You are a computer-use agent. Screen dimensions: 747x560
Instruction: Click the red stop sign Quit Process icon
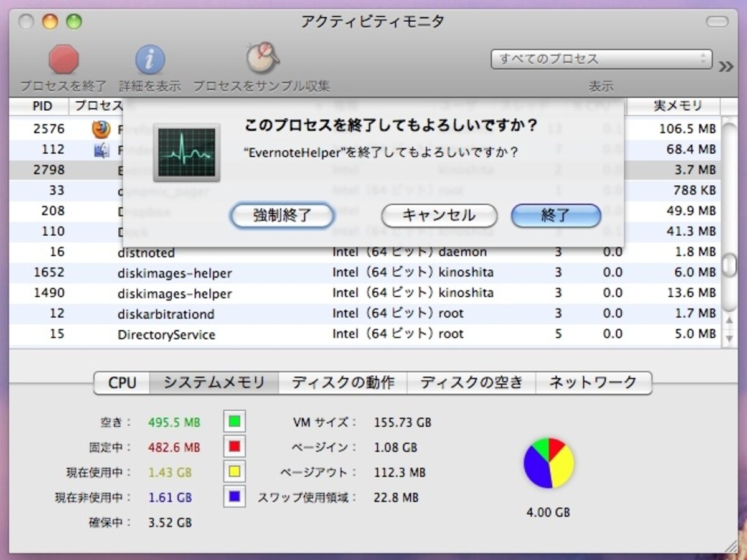63,60
